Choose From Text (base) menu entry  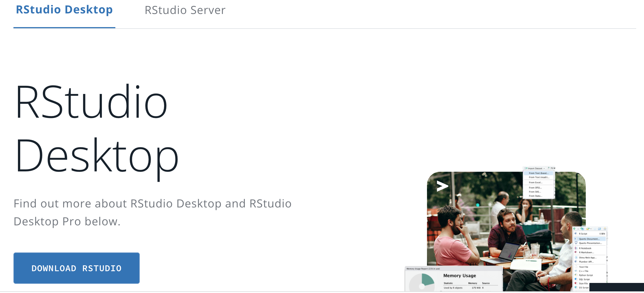(538, 173)
